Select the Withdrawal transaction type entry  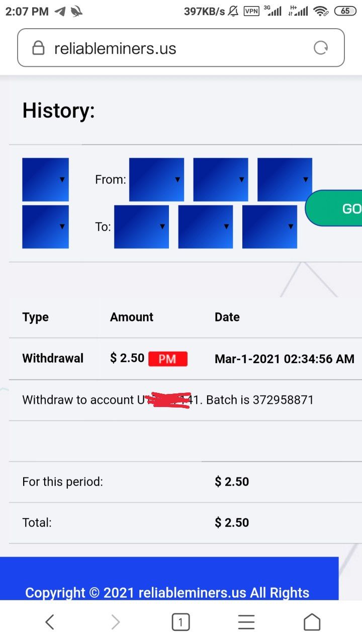pyautogui.click(x=53, y=359)
